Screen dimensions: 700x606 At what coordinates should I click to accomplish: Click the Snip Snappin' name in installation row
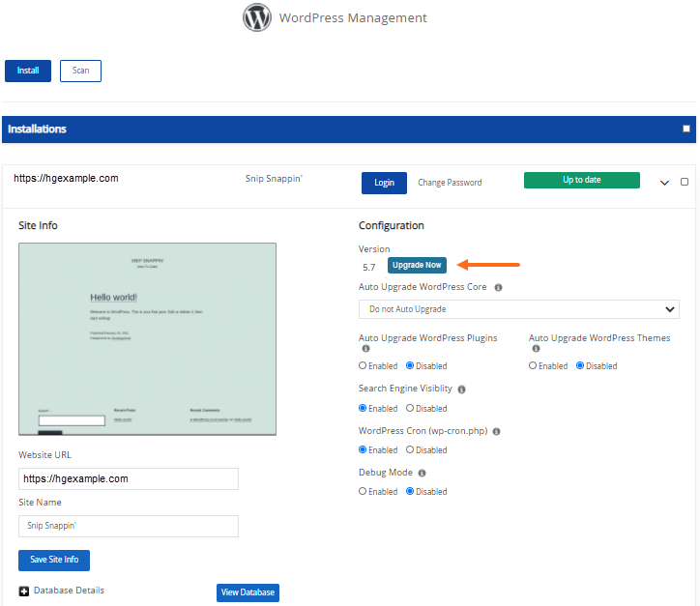[274, 179]
